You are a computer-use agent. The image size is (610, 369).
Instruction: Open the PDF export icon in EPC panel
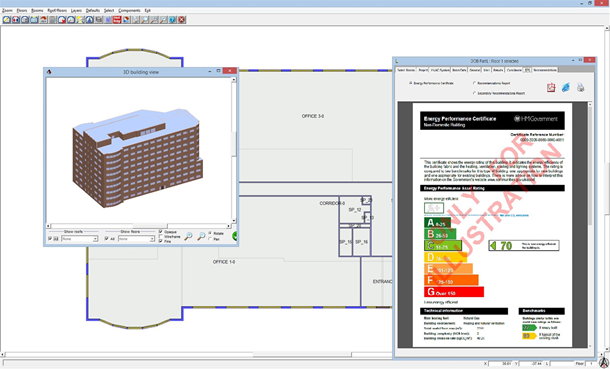pyautogui.click(x=551, y=88)
